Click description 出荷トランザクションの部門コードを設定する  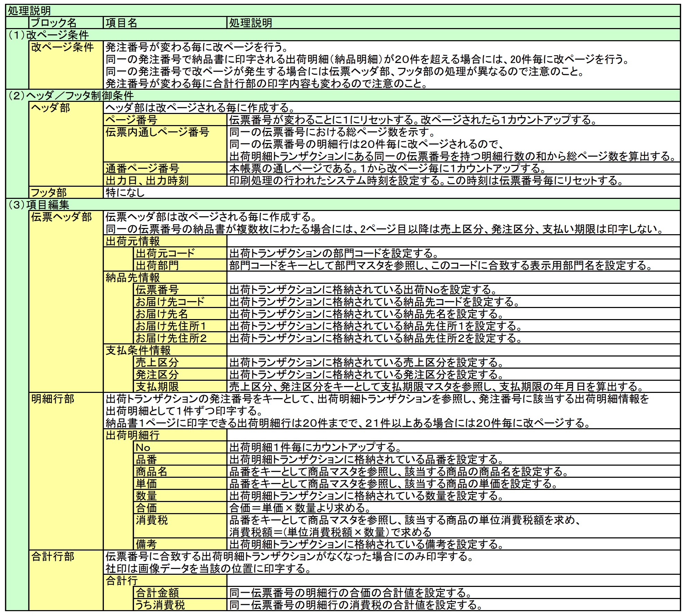454,253
